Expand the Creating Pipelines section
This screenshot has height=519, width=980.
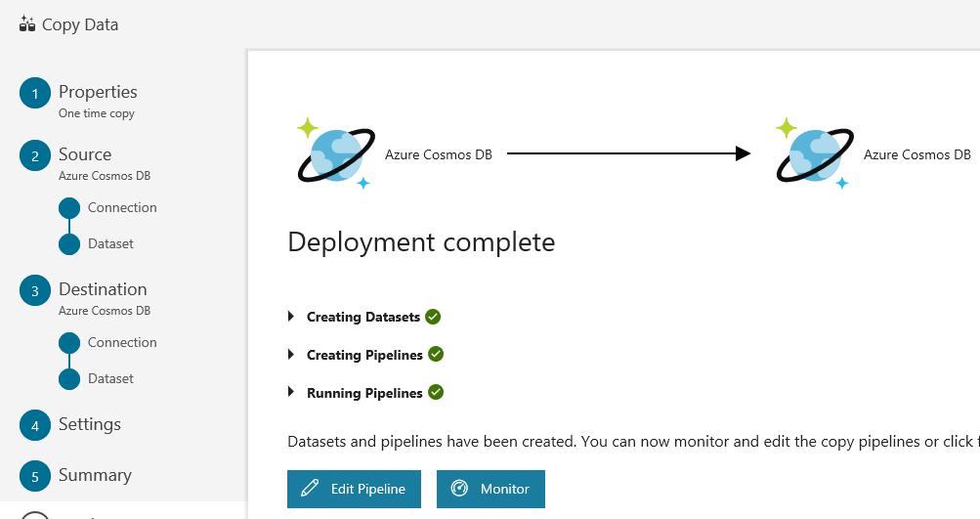point(290,355)
